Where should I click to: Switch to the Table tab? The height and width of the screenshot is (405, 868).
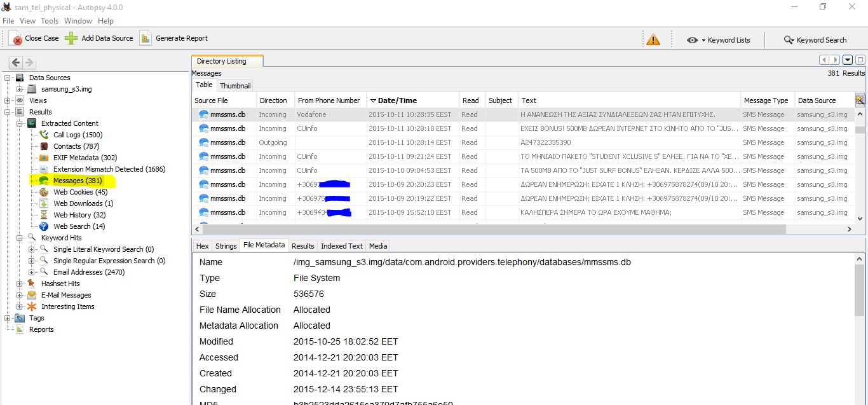(204, 85)
